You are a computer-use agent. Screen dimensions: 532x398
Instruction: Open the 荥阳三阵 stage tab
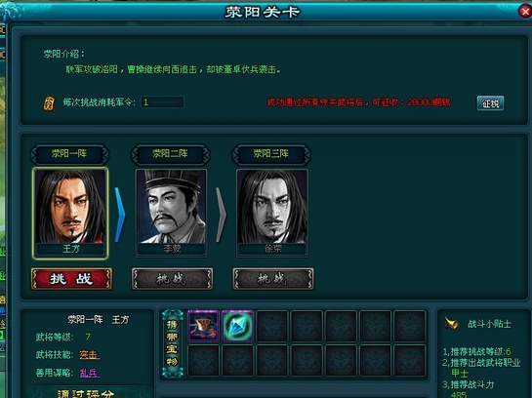coord(271,154)
